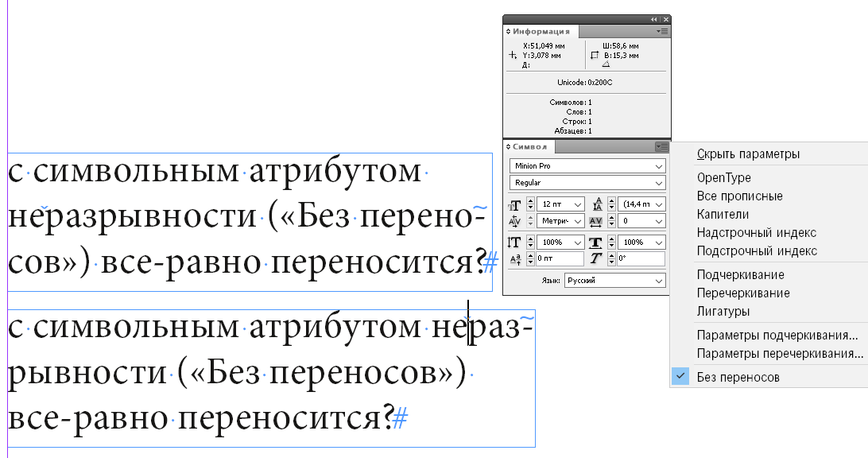Click skew angle stepper arrows
The image size is (868, 458).
point(612,258)
